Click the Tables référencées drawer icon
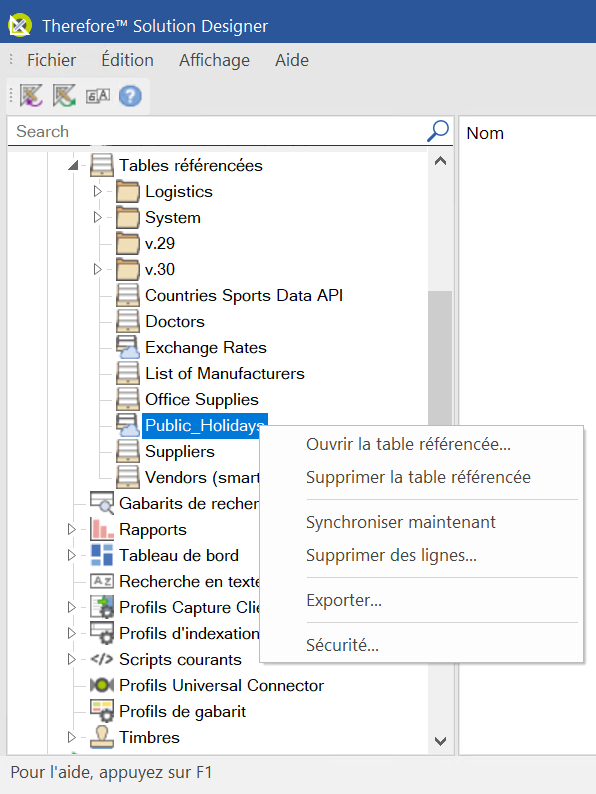The image size is (596, 794). tap(102, 166)
